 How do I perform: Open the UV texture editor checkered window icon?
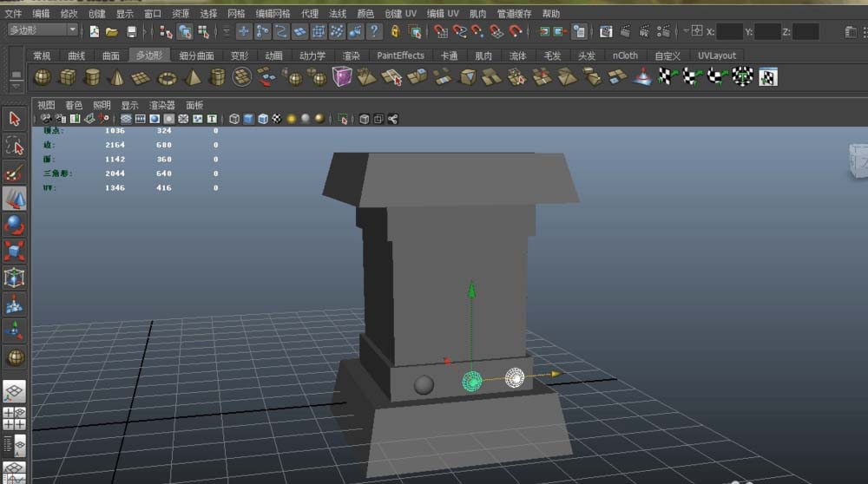pyautogui.click(x=768, y=77)
